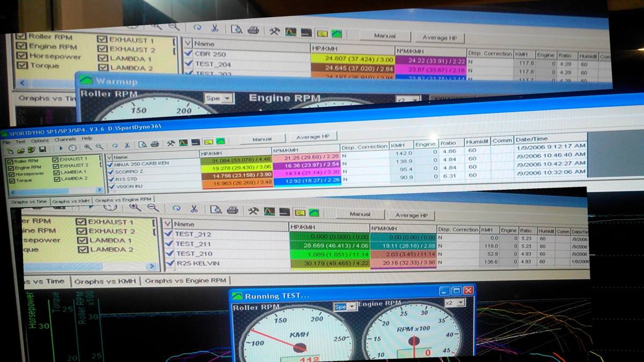
Task: Click the blue torque color cell for VIXION INJ
Action: [x=305, y=181]
